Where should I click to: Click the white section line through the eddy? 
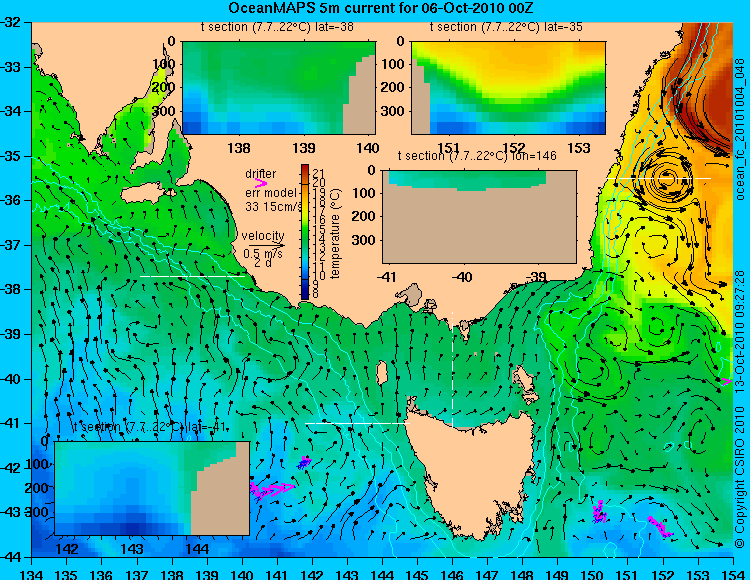659,178
